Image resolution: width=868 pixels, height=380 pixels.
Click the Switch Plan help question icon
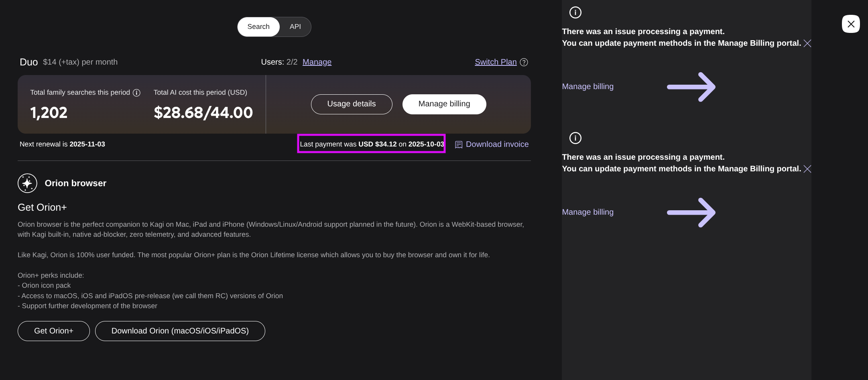pos(524,62)
